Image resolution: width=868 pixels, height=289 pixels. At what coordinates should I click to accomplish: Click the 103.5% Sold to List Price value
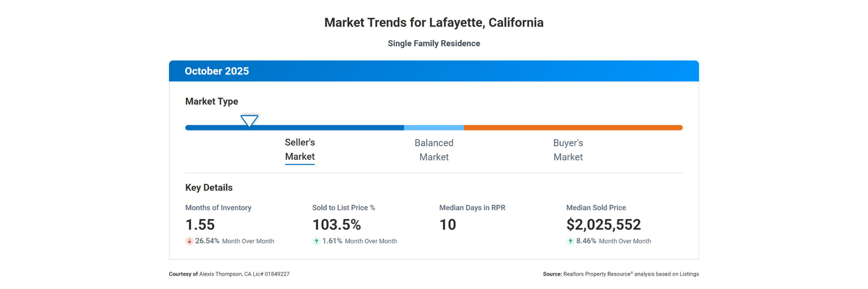click(337, 225)
